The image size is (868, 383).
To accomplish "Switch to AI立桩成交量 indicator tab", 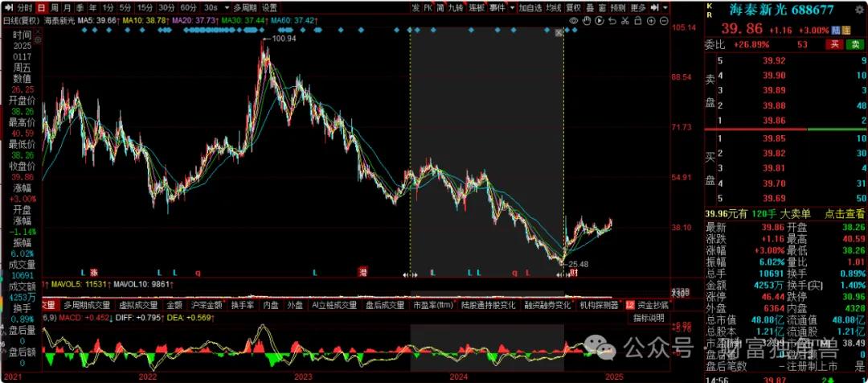I will [x=334, y=305].
